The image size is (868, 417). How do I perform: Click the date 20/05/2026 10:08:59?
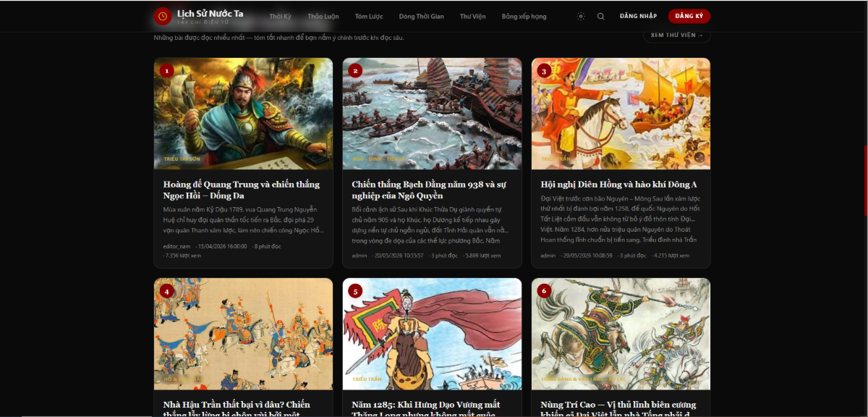point(588,256)
